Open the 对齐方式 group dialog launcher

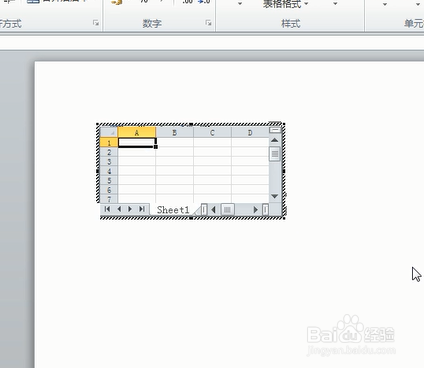96,23
